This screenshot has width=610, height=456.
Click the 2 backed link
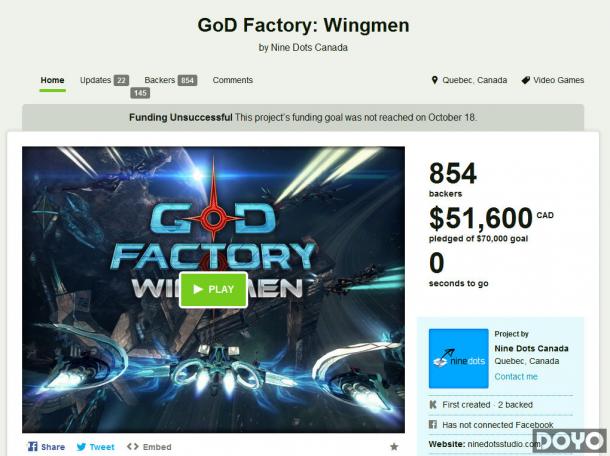[515, 405]
